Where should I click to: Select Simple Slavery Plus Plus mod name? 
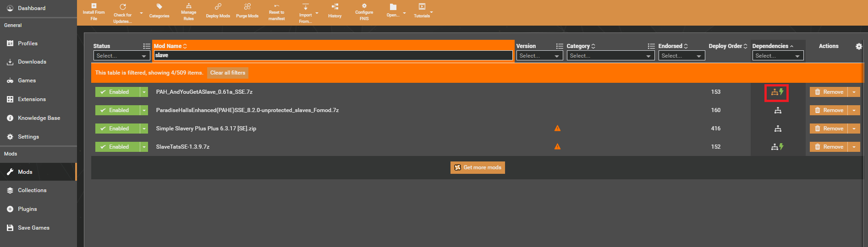pyautogui.click(x=206, y=129)
